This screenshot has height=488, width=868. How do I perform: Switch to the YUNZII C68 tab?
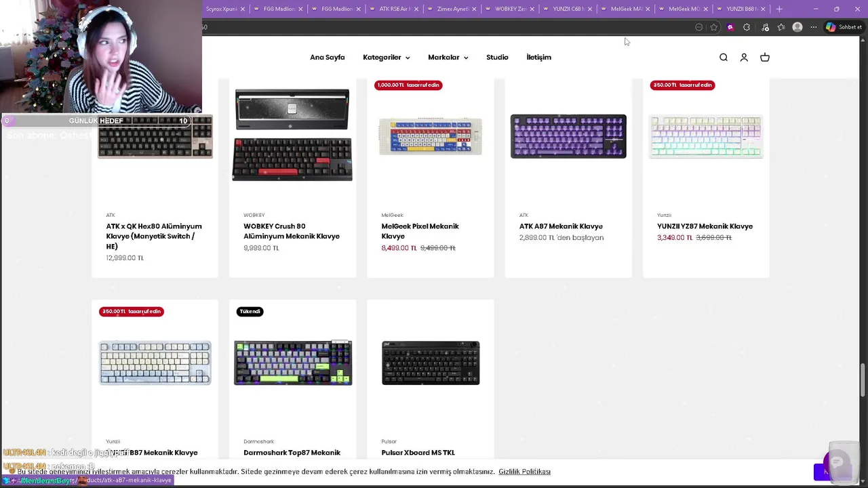(x=568, y=9)
